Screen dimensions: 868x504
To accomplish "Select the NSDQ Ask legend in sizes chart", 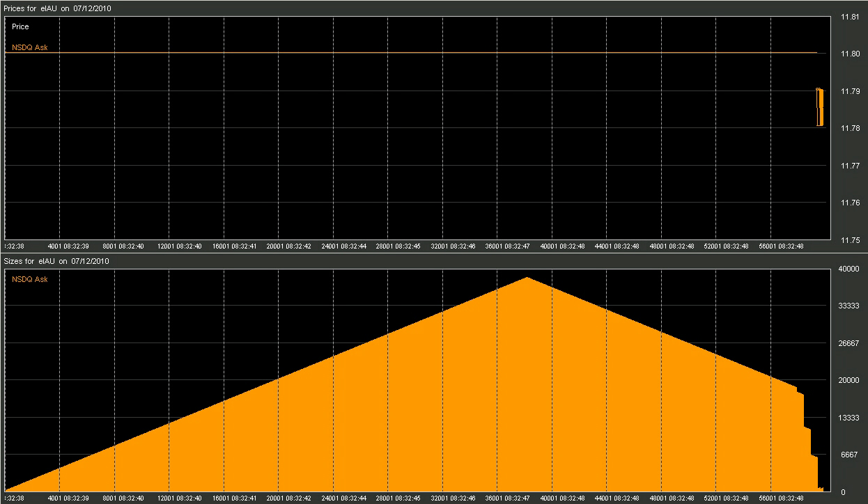I will (30, 279).
